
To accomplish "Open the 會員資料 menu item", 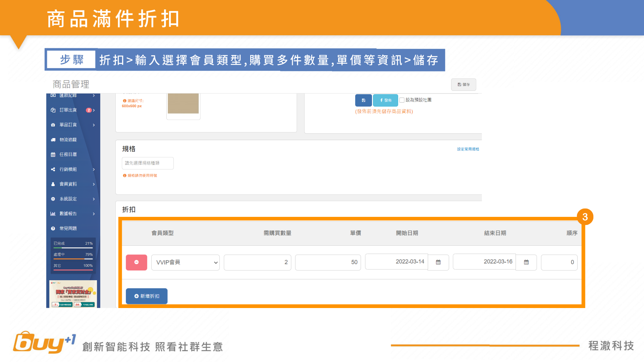I will click(x=68, y=184).
